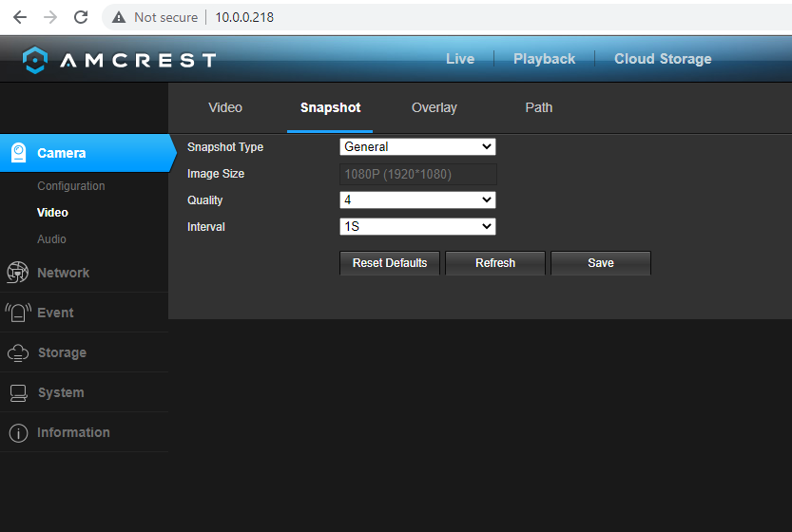
Task: Switch to the Video tab
Action: [225, 107]
